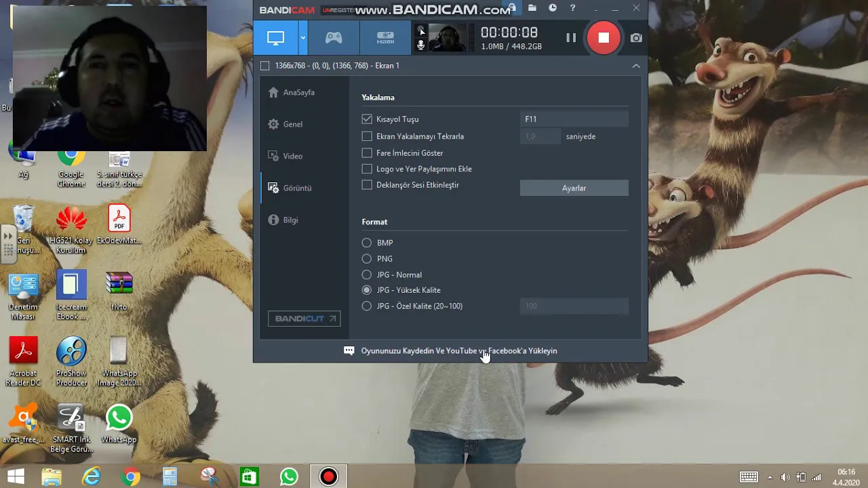Viewport: 868px width, 488px height.
Task: Select JPG - Özel Kalite option
Action: point(367,306)
